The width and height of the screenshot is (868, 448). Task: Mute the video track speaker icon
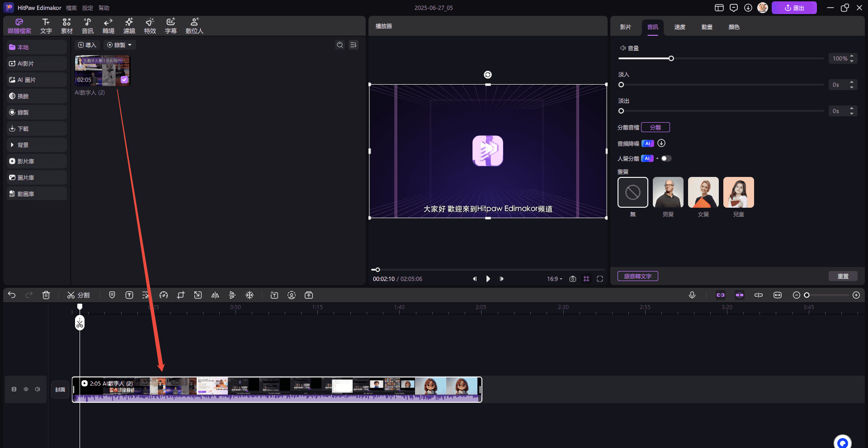click(x=38, y=389)
